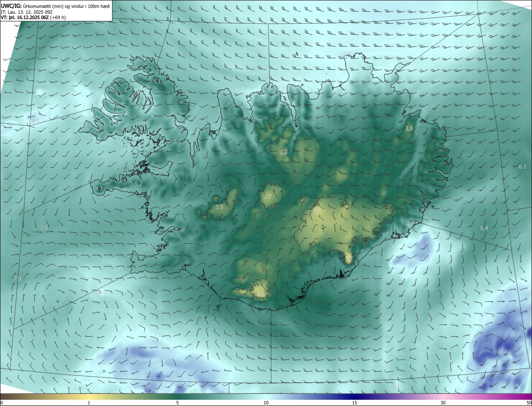The image size is (532, 406).
Task: Click the 5.1 value label on the map
Action: (157, 82)
